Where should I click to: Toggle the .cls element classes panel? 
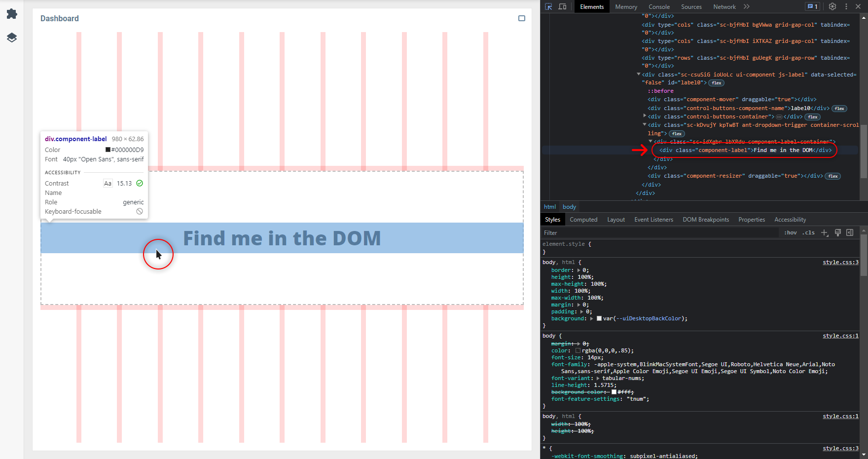coord(808,233)
